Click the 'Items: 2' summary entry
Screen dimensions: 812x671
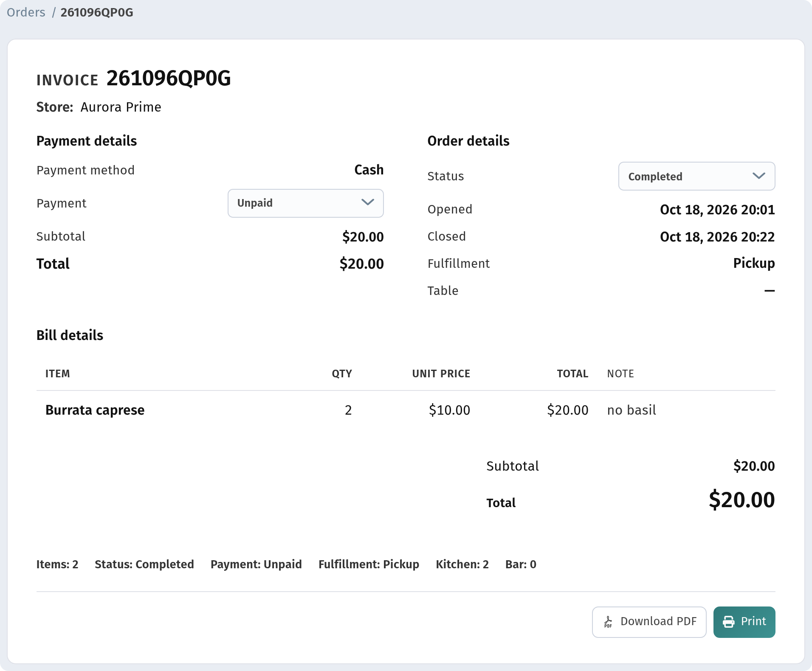[57, 564]
